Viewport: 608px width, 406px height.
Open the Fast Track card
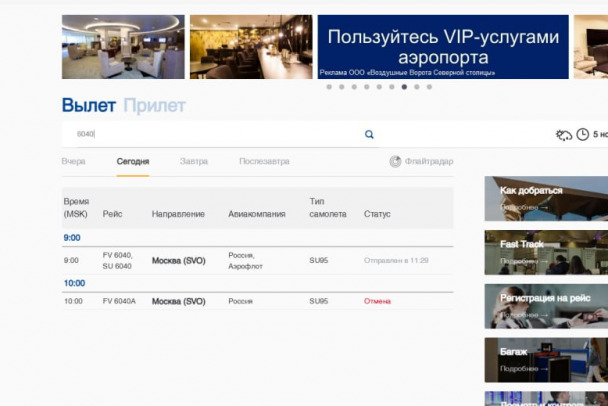tap(545, 252)
